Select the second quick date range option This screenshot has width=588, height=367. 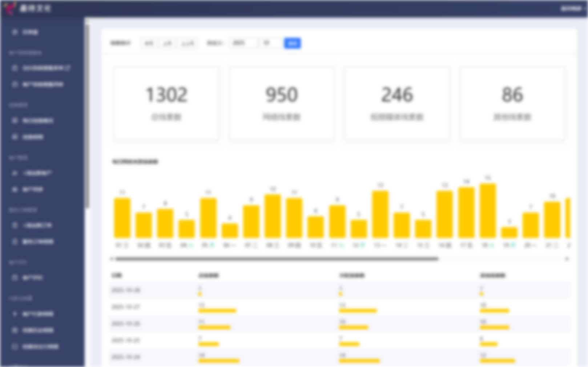[167, 43]
